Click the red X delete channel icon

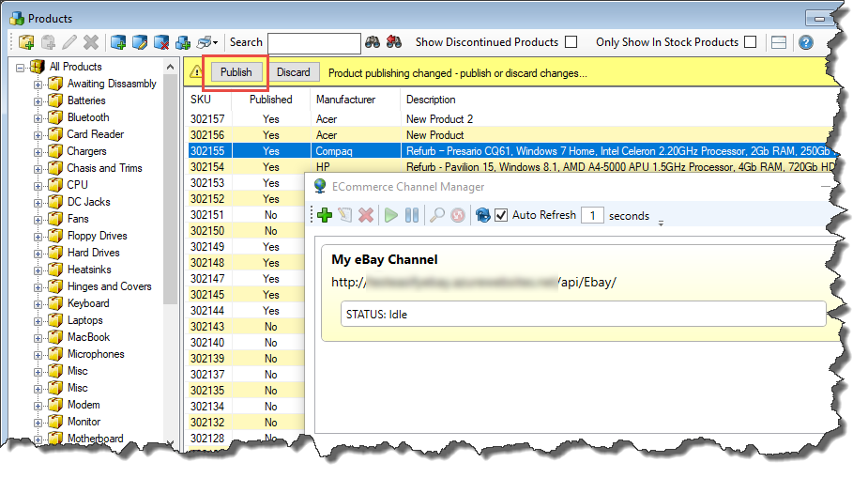[x=366, y=215]
